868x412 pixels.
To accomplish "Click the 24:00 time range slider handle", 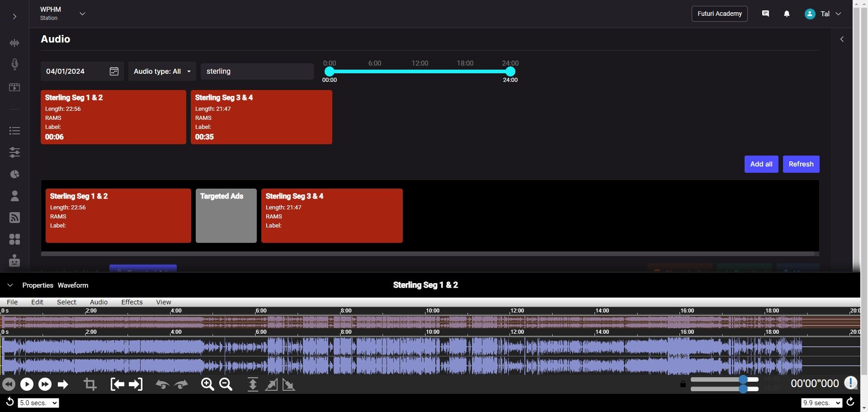I will click(510, 71).
